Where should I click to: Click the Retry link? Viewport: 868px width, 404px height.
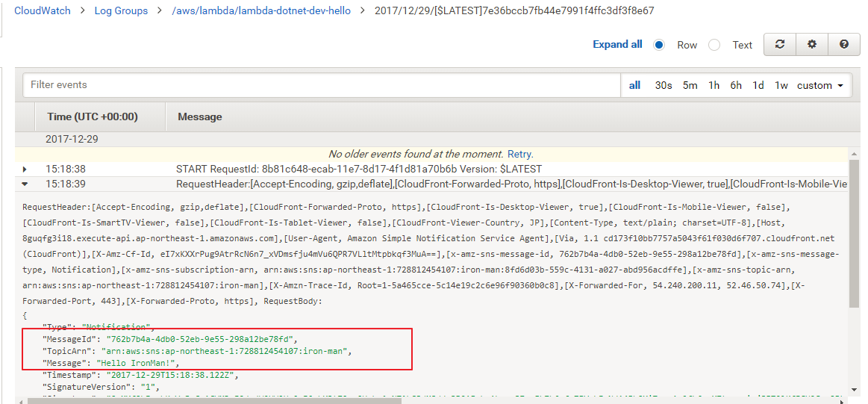tap(519, 154)
